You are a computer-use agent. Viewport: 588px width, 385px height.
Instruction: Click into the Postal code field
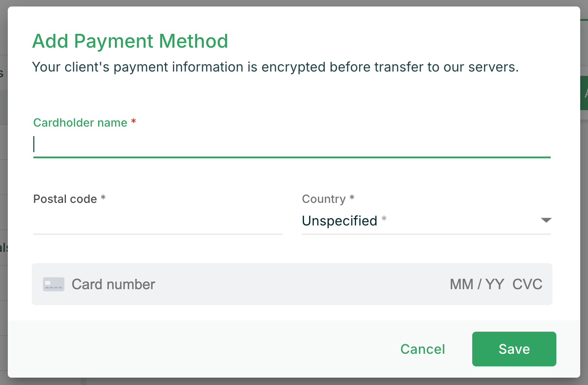(x=158, y=222)
